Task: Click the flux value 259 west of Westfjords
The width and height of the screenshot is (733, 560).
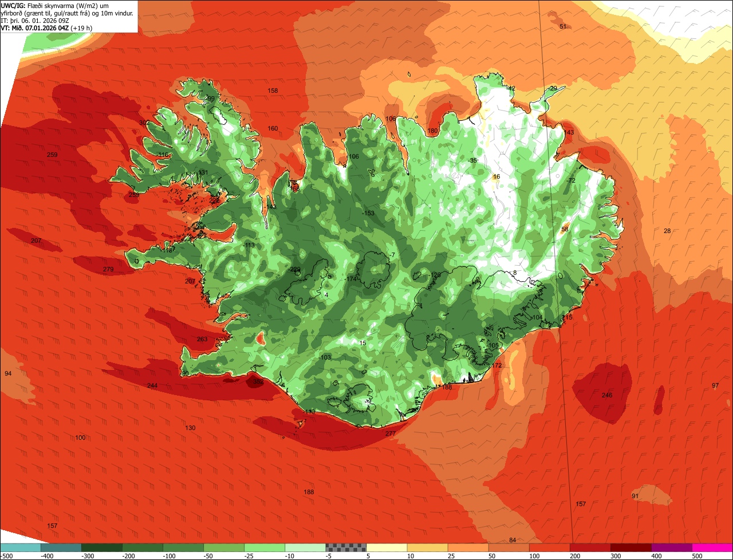Action: tap(52, 155)
